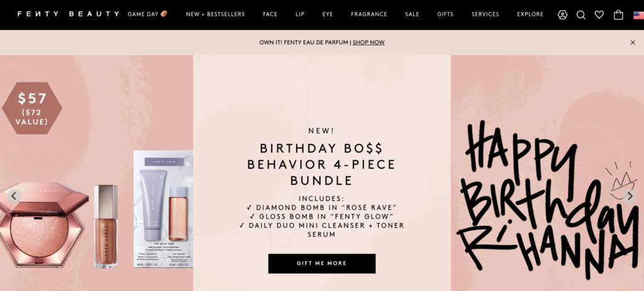Expand the New + Bestsellers menu
Viewport: 644px width, 291px height.
pyautogui.click(x=215, y=14)
